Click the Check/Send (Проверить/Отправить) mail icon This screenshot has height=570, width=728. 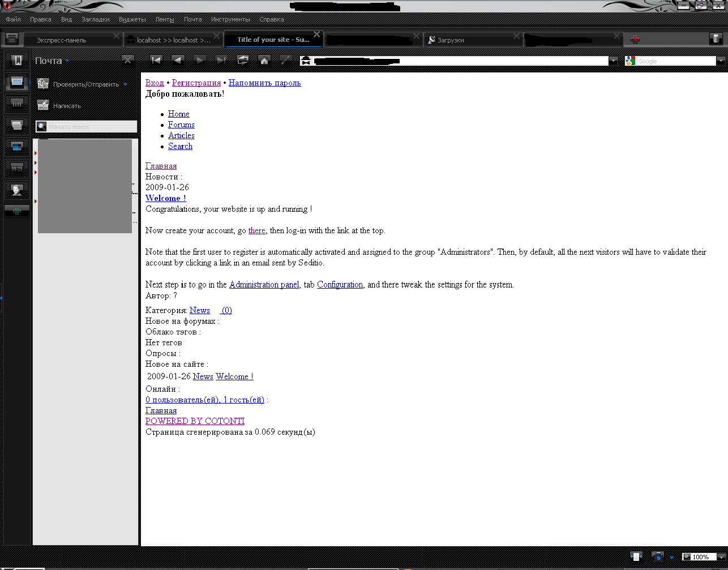[43, 84]
